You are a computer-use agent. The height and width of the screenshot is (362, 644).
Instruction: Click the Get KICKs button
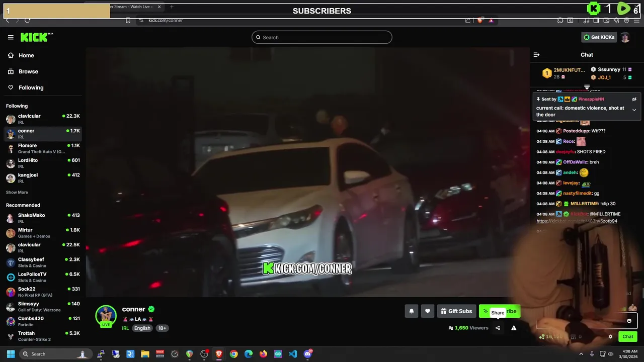599,37
